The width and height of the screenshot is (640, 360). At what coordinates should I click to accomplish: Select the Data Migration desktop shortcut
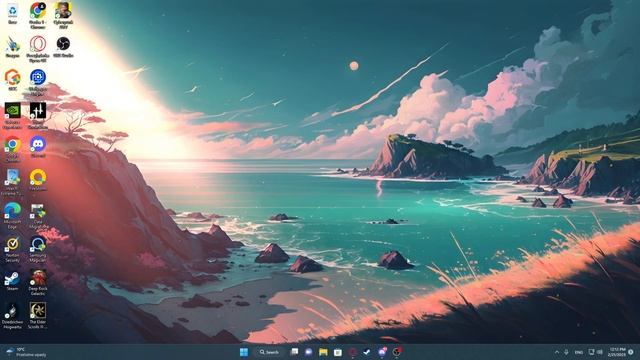click(38, 216)
